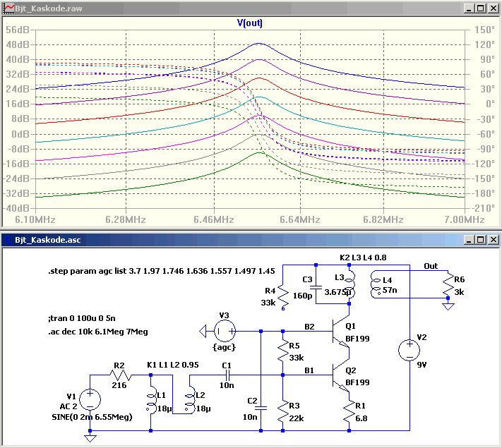Click the Bjt_Kaskode.raw window icon
The image size is (502, 448).
(x=8, y=8)
